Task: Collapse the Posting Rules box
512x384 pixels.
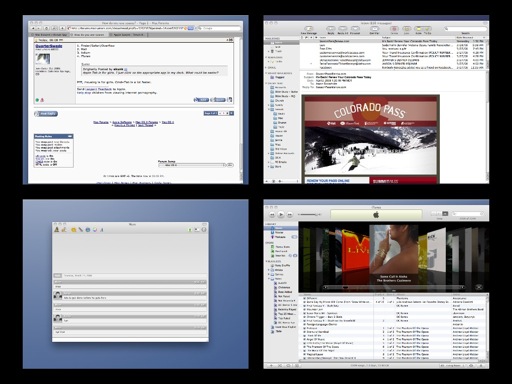Action: tap(70, 136)
